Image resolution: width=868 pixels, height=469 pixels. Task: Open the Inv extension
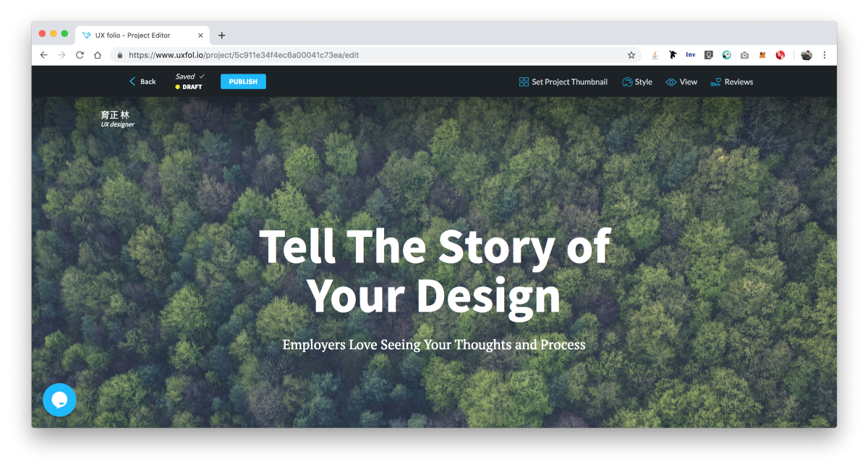(x=691, y=55)
